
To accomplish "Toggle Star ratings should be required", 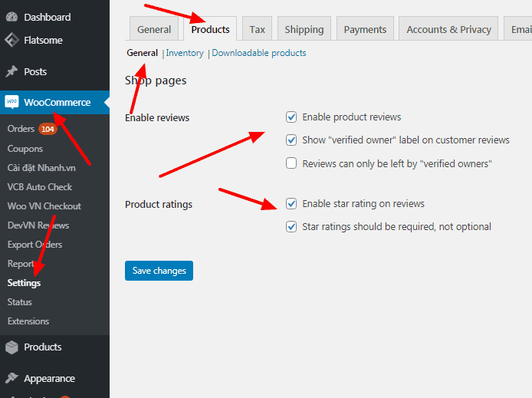I will (x=291, y=227).
